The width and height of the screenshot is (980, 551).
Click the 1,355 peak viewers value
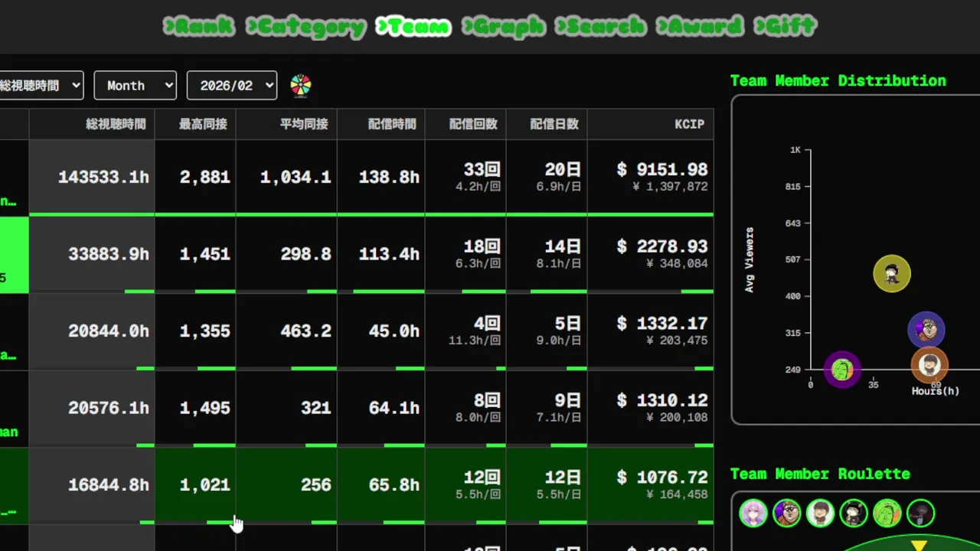204,331
